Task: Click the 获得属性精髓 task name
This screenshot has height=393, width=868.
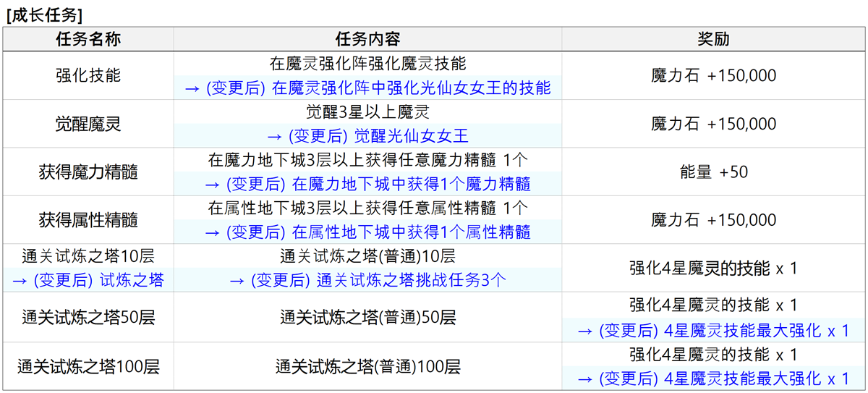Action: (88, 220)
